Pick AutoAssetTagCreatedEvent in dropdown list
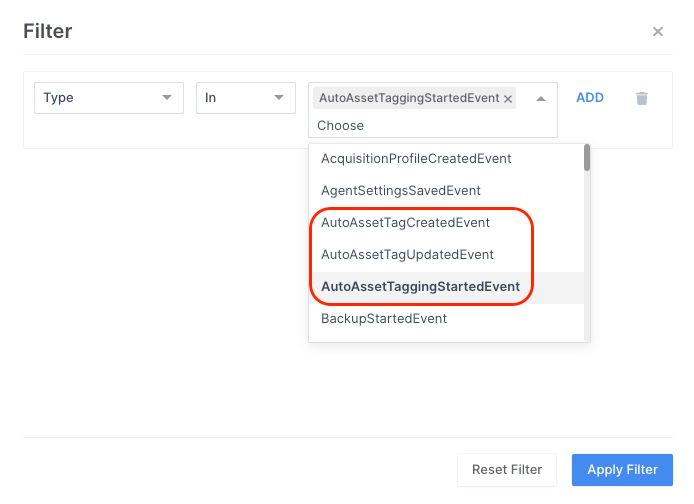 (405, 222)
